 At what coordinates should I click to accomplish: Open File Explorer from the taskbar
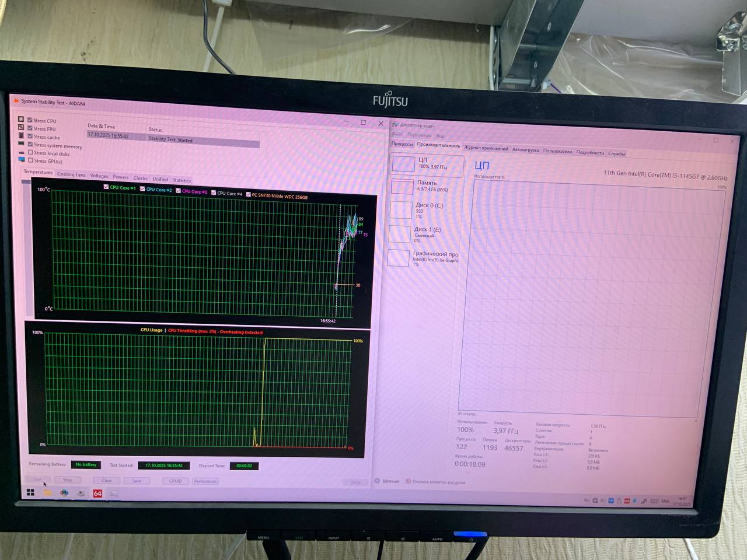click(x=47, y=492)
